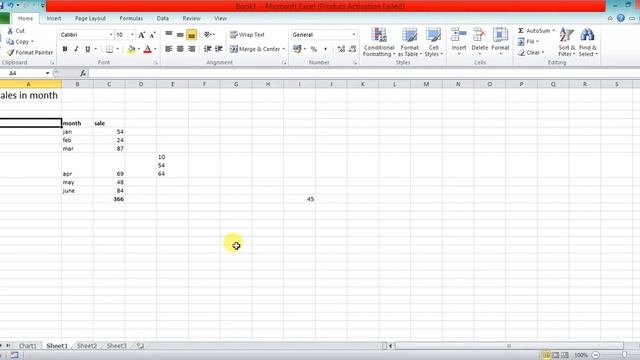Switch to the Page Layout tab
Viewport: 640px width, 360px height.
point(90,18)
